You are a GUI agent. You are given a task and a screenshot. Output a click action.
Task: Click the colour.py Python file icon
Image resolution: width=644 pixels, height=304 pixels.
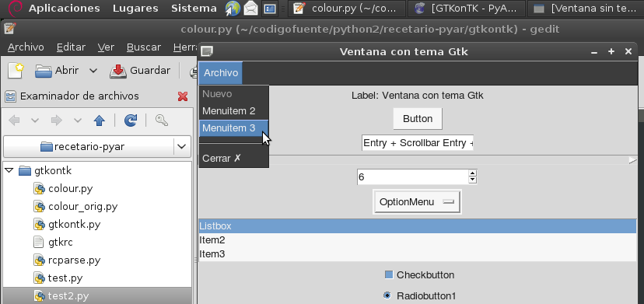tap(39, 189)
